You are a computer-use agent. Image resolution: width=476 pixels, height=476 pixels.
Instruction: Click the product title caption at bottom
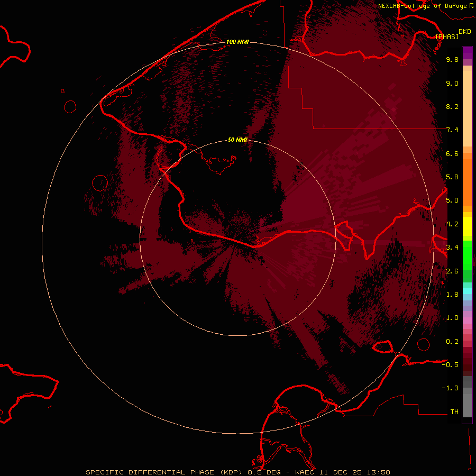(x=237, y=472)
